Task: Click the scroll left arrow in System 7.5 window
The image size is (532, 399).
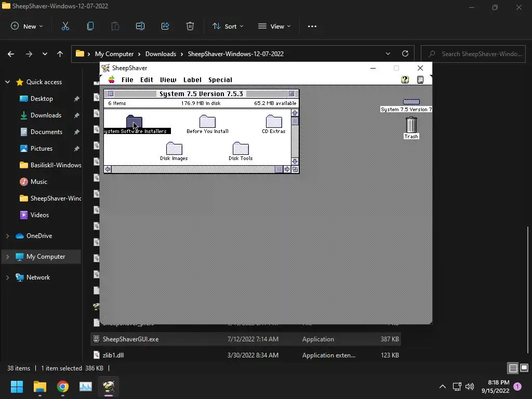Action: pos(108,169)
